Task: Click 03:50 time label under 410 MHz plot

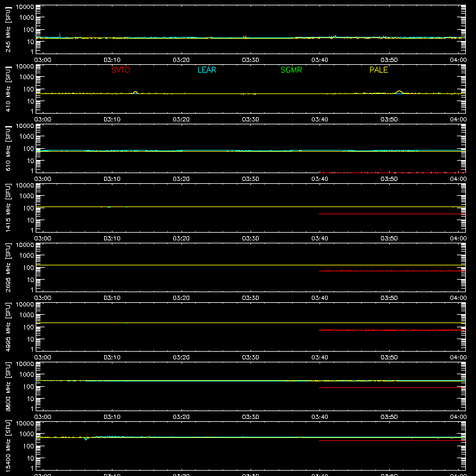Action: pyautogui.click(x=389, y=120)
